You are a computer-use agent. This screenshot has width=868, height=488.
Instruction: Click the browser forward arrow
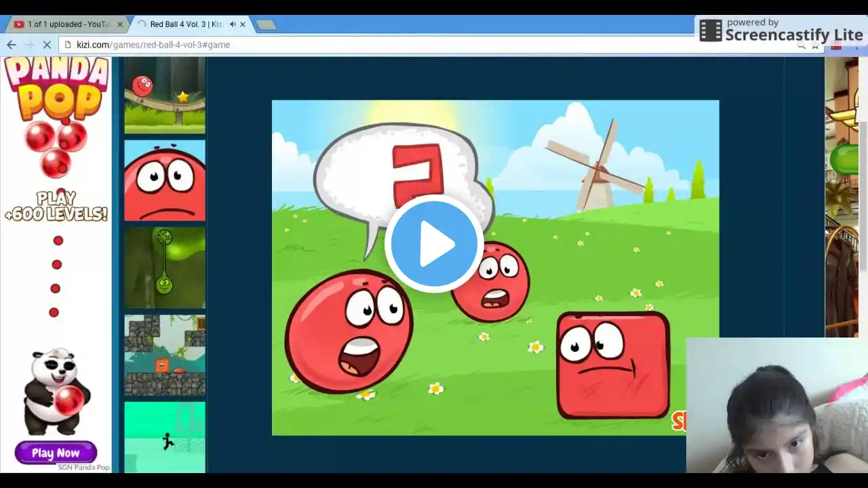29,45
